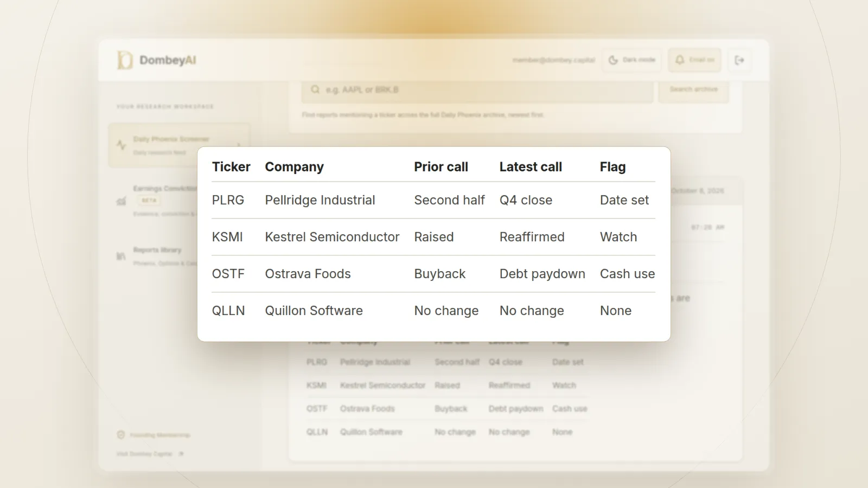Toggle the Email on notification button
The image size is (868, 488).
(x=694, y=60)
